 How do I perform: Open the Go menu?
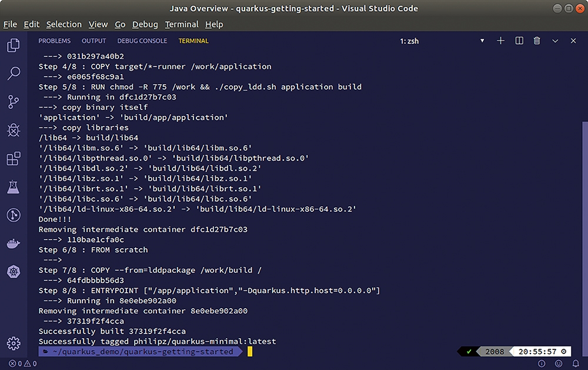[x=120, y=24]
